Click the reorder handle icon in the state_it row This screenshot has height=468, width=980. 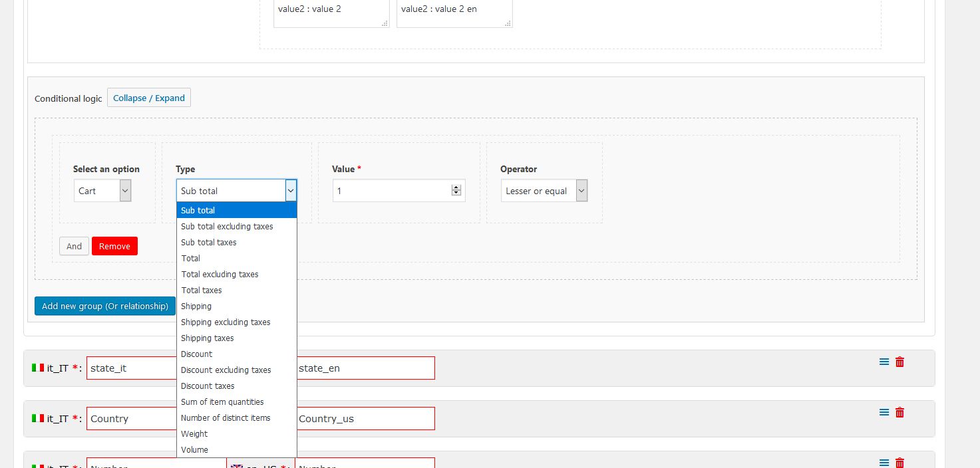884,362
